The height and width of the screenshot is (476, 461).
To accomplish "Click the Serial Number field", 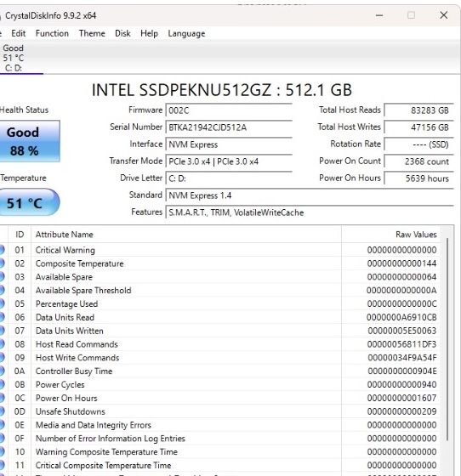I will pyautogui.click(x=229, y=127).
